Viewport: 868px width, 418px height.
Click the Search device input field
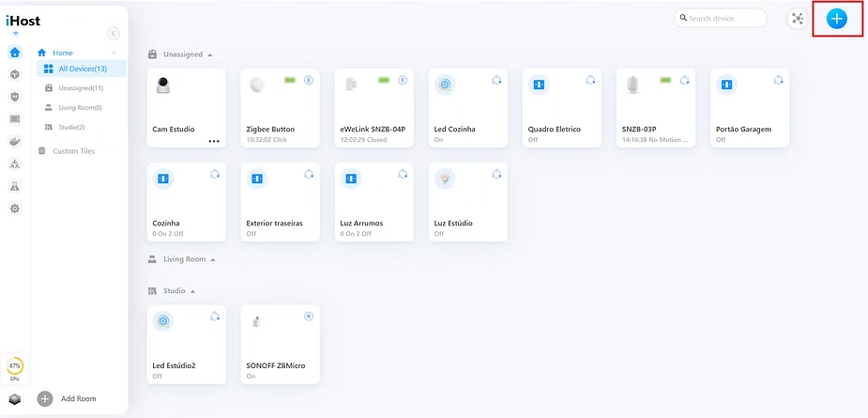point(721,18)
